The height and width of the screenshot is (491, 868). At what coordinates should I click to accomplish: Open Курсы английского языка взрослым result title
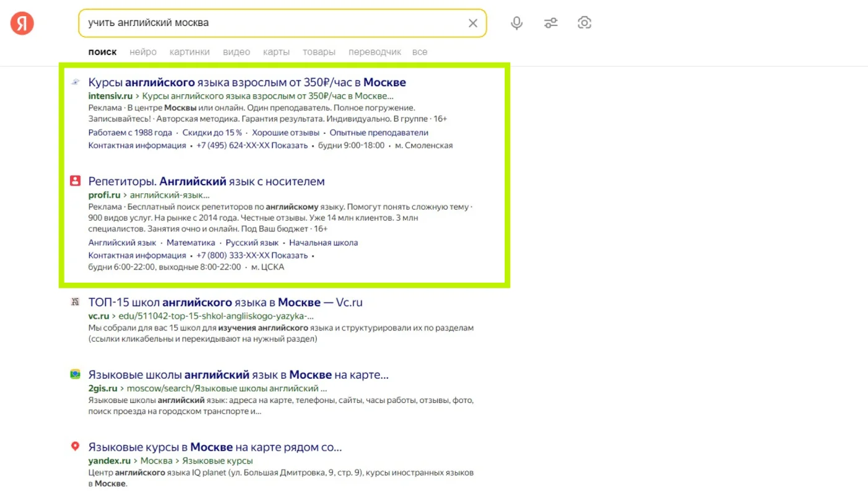(x=247, y=82)
